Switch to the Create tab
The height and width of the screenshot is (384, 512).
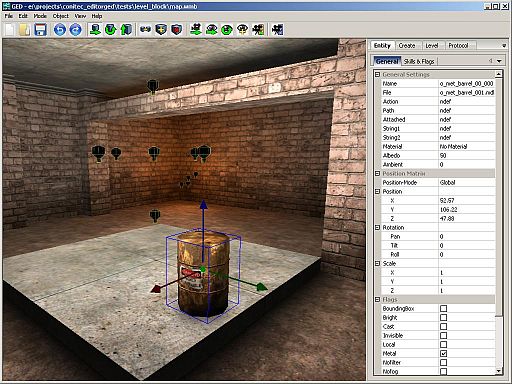coord(407,46)
